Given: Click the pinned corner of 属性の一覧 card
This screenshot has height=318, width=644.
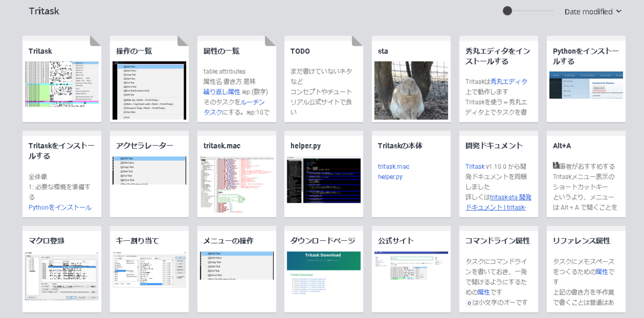Looking at the screenshot, I should [270, 41].
